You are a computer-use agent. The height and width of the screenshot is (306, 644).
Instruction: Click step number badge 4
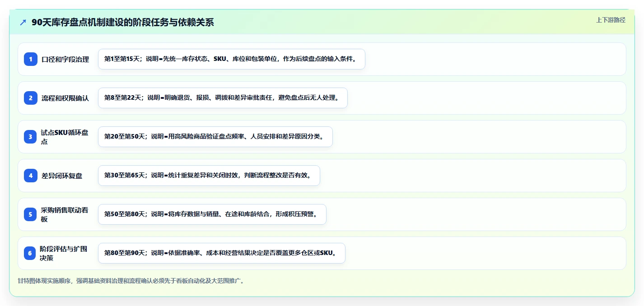(x=31, y=176)
